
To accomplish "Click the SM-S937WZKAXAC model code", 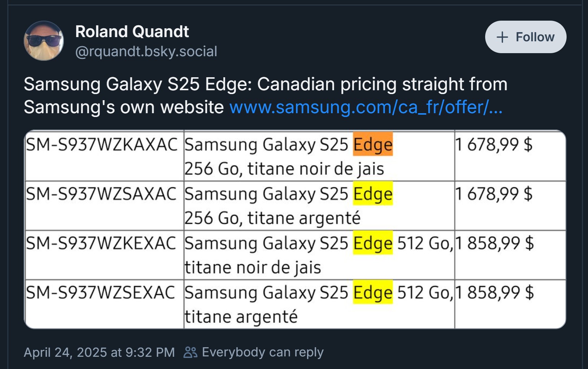I will (101, 145).
